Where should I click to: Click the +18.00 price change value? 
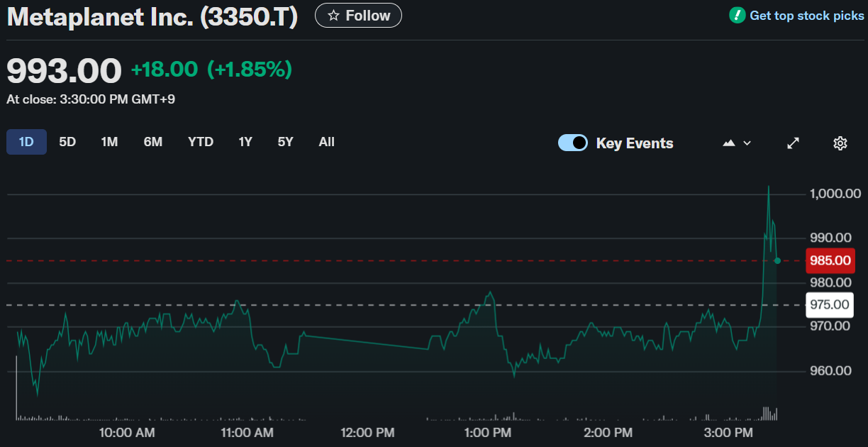(x=165, y=70)
